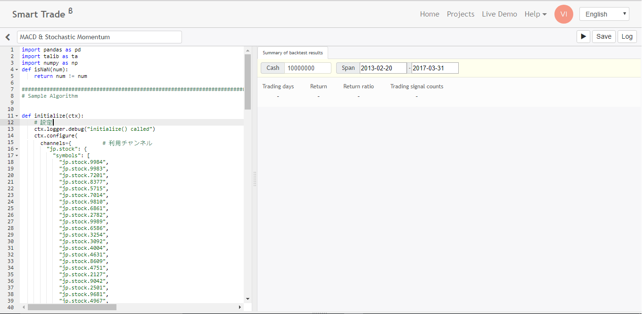Click the Cash amount input
Image resolution: width=644 pixels, height=314 pixels.
[x=308, y=68]
